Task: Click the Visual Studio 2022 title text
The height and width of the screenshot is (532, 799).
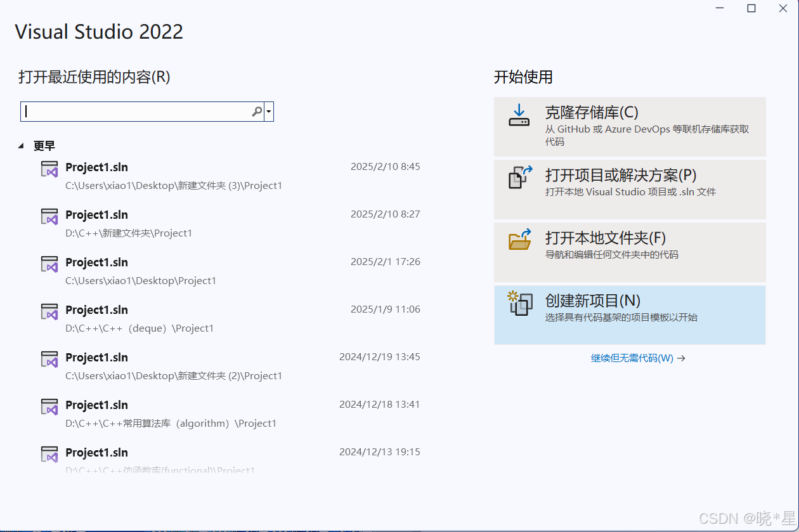Action: pyautogui.click(x=99, y=32)
